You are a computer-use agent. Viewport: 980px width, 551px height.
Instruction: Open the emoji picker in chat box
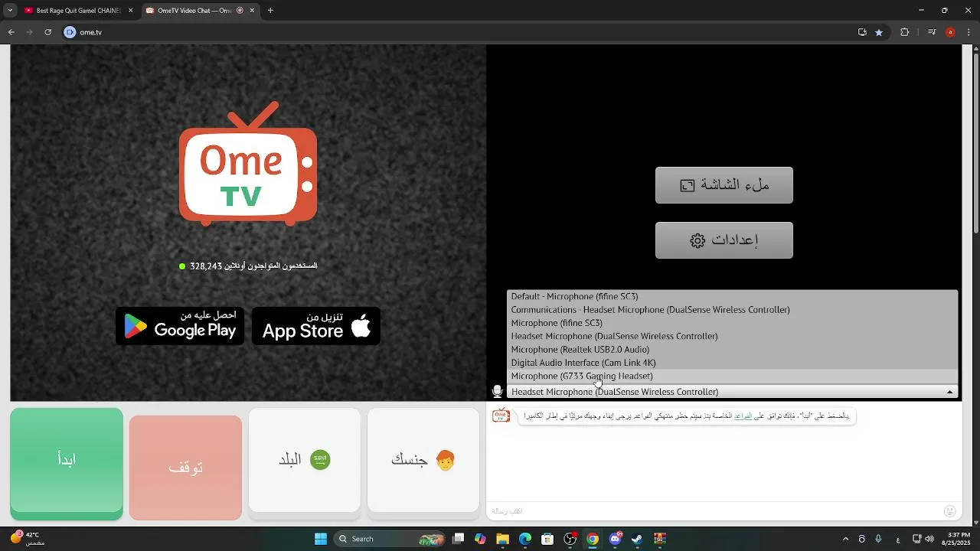click(949, 510)
